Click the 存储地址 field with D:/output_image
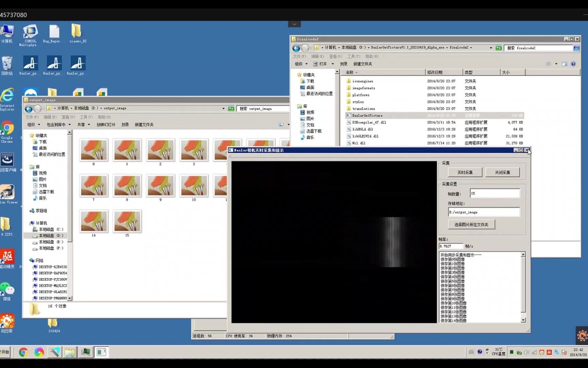588x368 pixels. [484, 212]
